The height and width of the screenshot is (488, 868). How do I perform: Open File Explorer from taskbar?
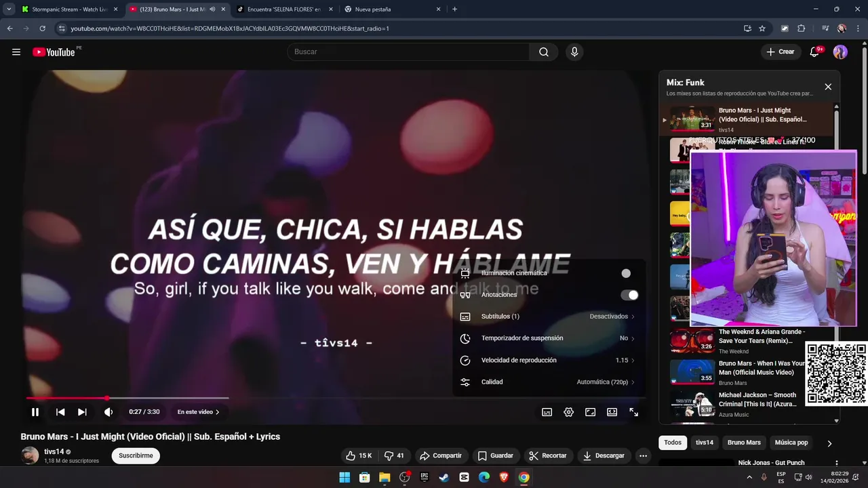[384, 477]
